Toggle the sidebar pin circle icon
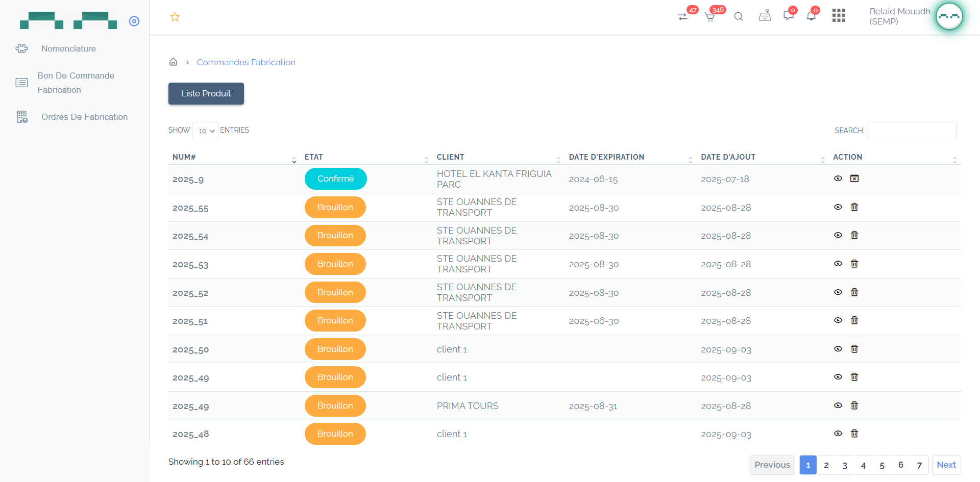The height and width of the screenshot is (482, 980). point(134,21)
